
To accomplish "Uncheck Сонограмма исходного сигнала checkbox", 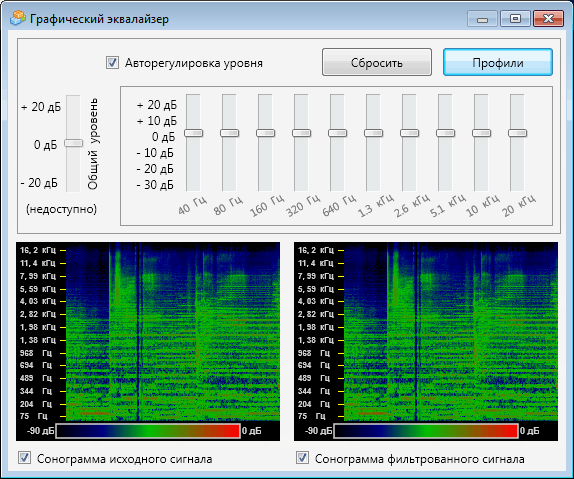I will [25, 458].
